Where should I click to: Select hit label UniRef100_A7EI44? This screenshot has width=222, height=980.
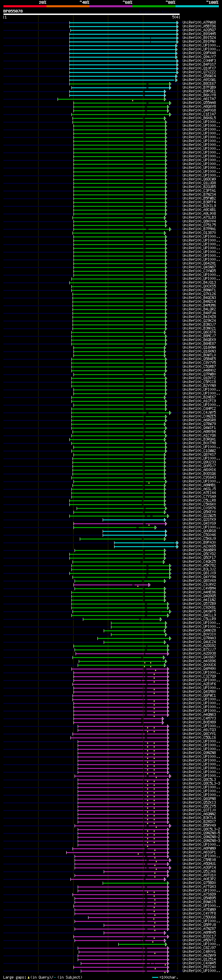(x=199, y=493)
